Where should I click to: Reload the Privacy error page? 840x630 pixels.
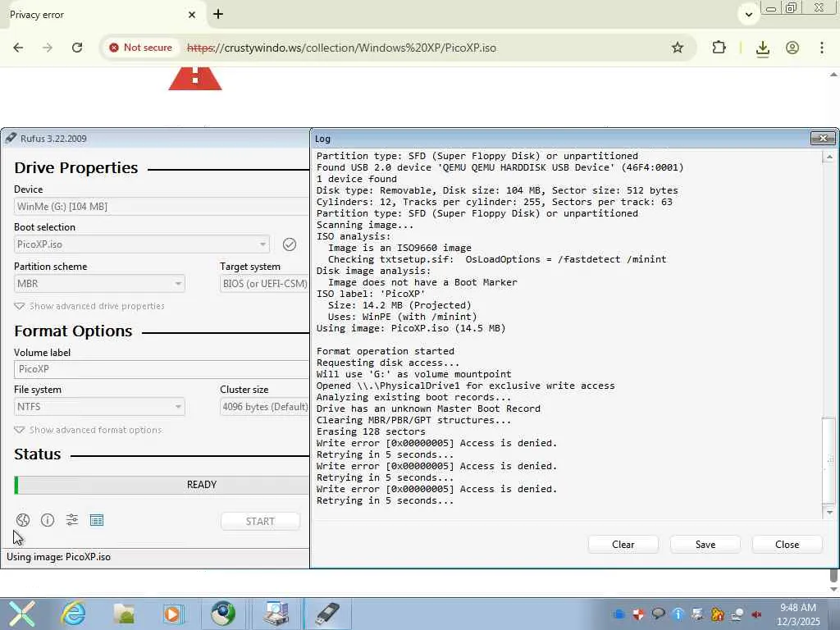(x=77, y=48)
